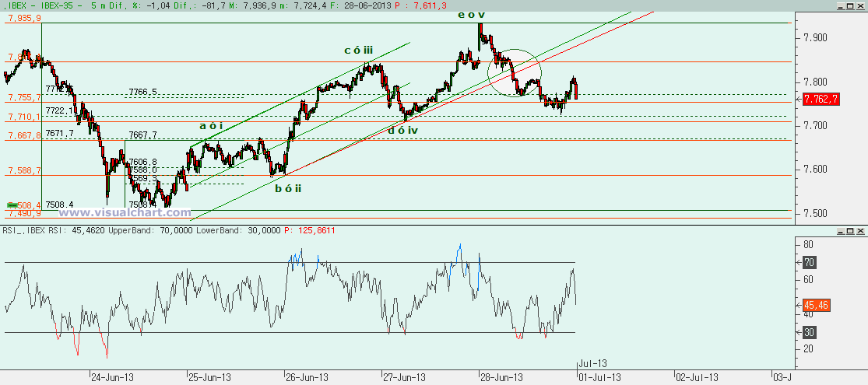Click the 7766,5 dotted level text
The image size is (868, 385).
pos(142,92)
